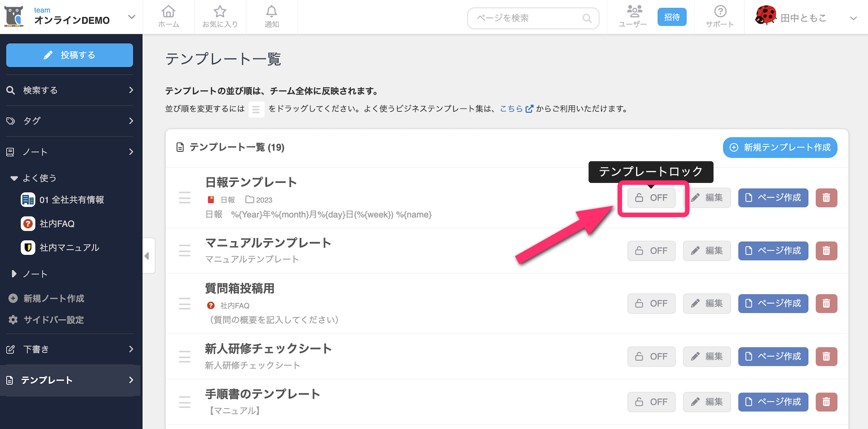This screenshot has width=868, height=429.
Task: Open テンプレート in the sidebar
Action: pyautogui.click(x=70, y=380)
